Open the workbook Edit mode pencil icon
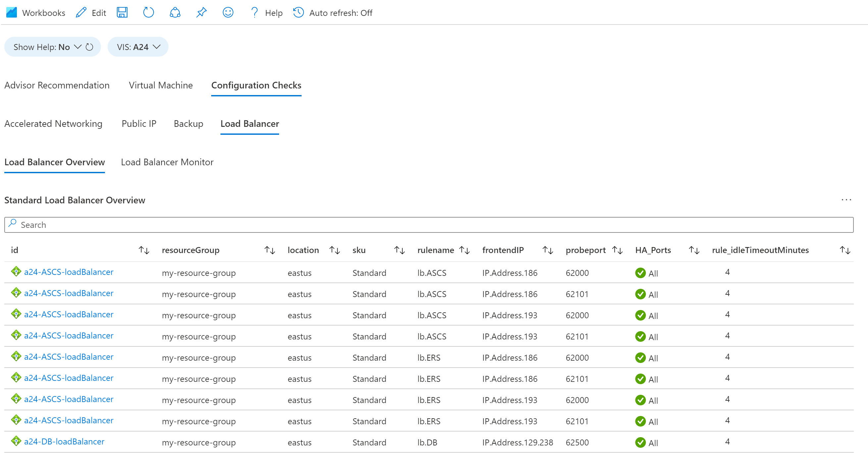 tap(80, 13)
